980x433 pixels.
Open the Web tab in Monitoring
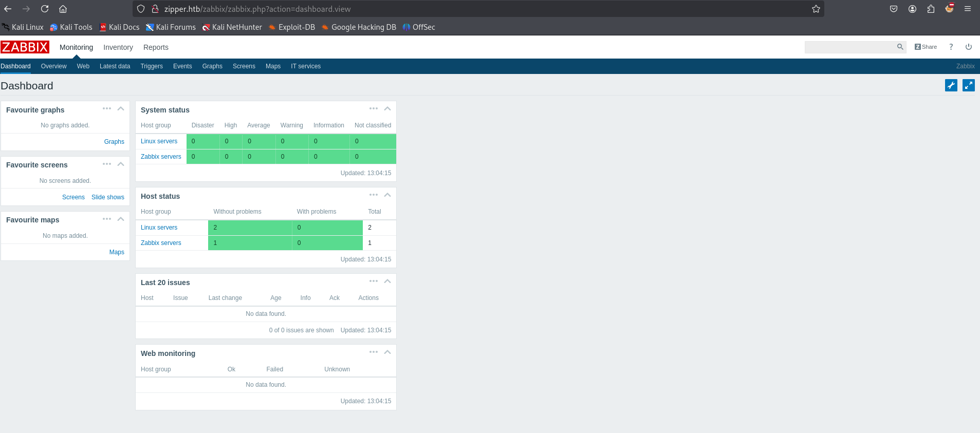point(83,66)
